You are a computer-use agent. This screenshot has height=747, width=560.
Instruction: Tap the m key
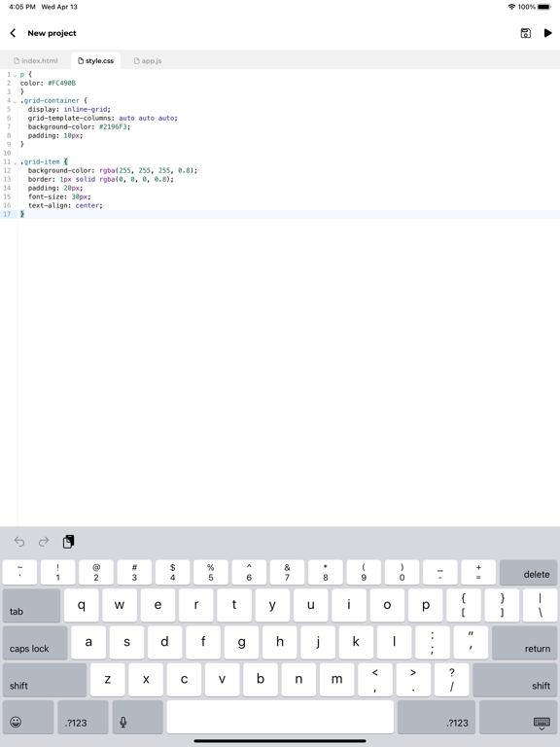tap(336, 680)
